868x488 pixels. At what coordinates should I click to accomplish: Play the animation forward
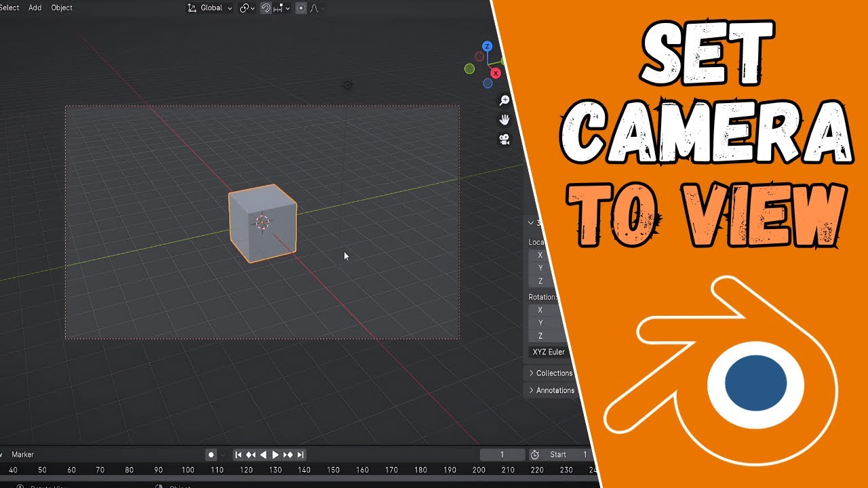[275, 455]
